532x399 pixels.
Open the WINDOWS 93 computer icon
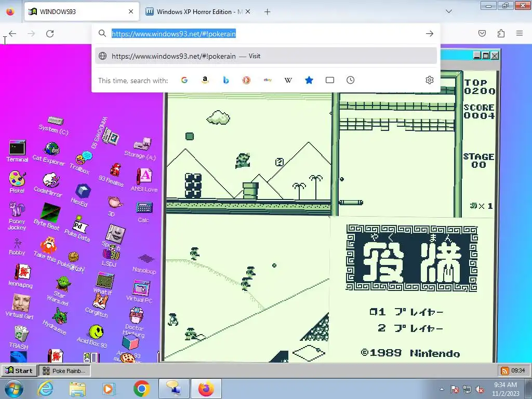pyautogui.click(x=111, y=137)
